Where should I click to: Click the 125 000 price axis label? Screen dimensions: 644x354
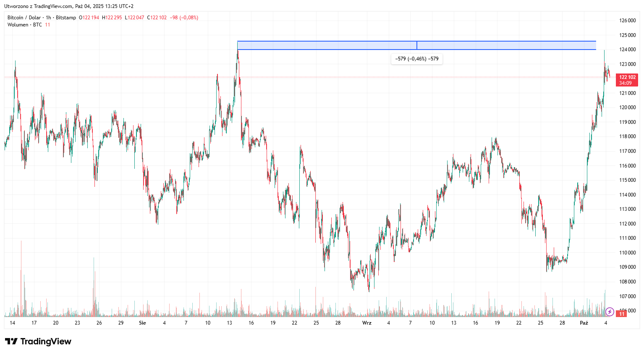click(x=627, y=35)
